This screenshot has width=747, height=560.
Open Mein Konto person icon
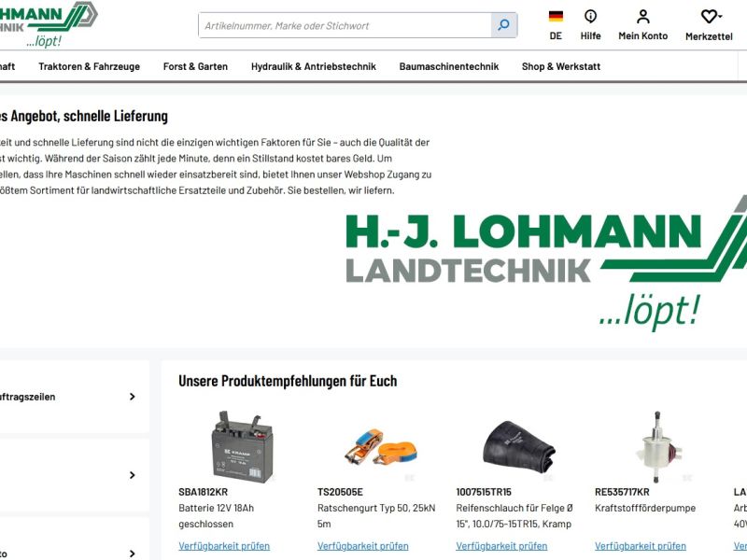[642, 17]
